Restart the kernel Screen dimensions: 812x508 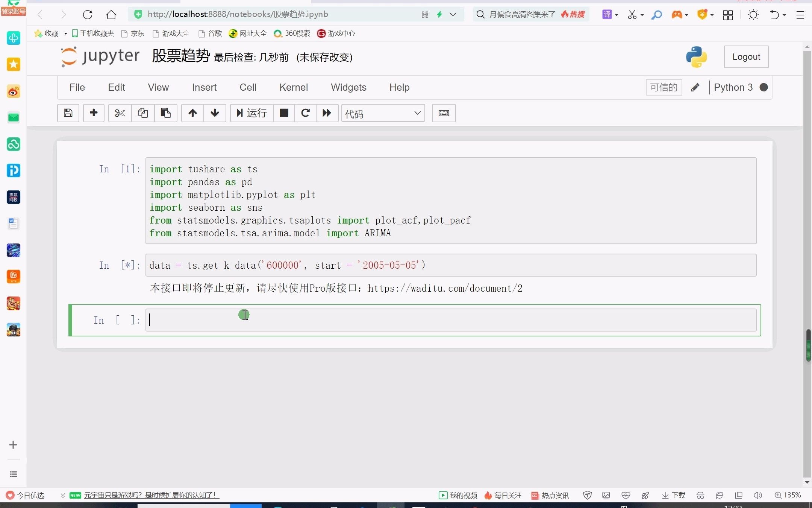[305, 113]
